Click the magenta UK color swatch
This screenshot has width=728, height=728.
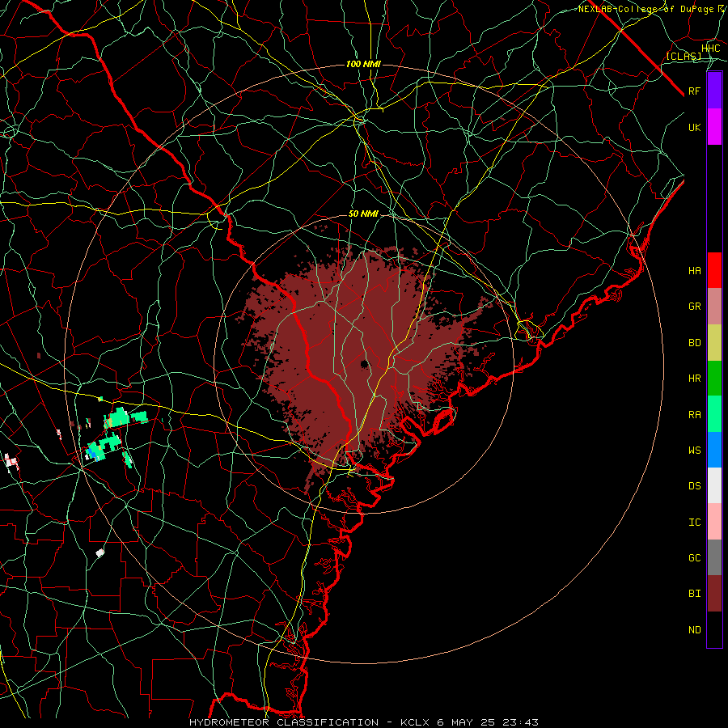pos(714,127)
